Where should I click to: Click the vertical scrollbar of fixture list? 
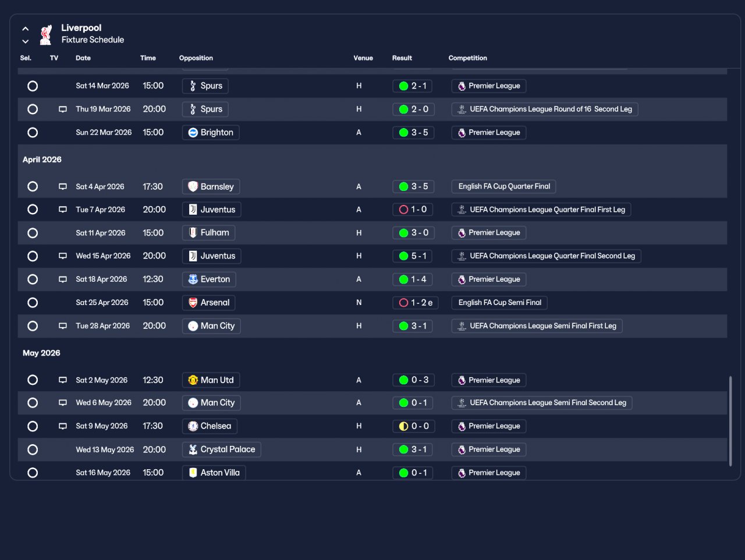[730, 421]
